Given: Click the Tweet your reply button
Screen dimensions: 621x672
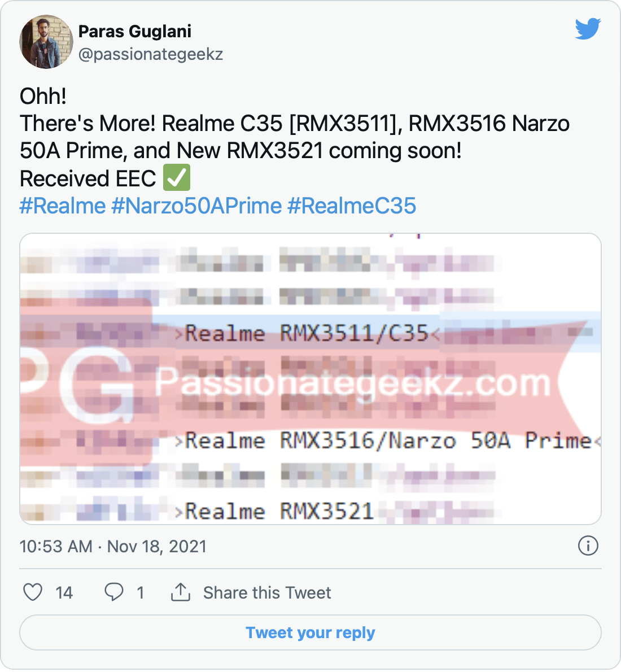Looking at the screenshot, I should click(310, 632).
